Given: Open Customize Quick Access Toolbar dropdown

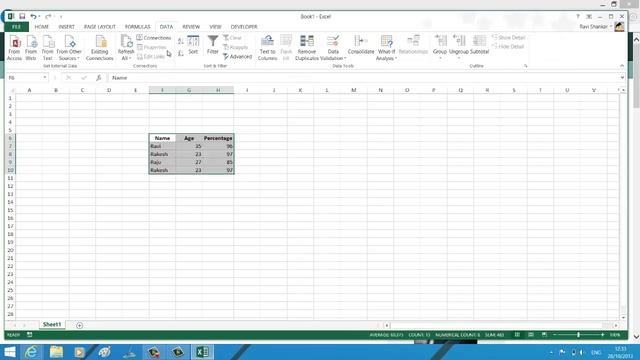Looking at the screenshot, I should coord(61,17).
